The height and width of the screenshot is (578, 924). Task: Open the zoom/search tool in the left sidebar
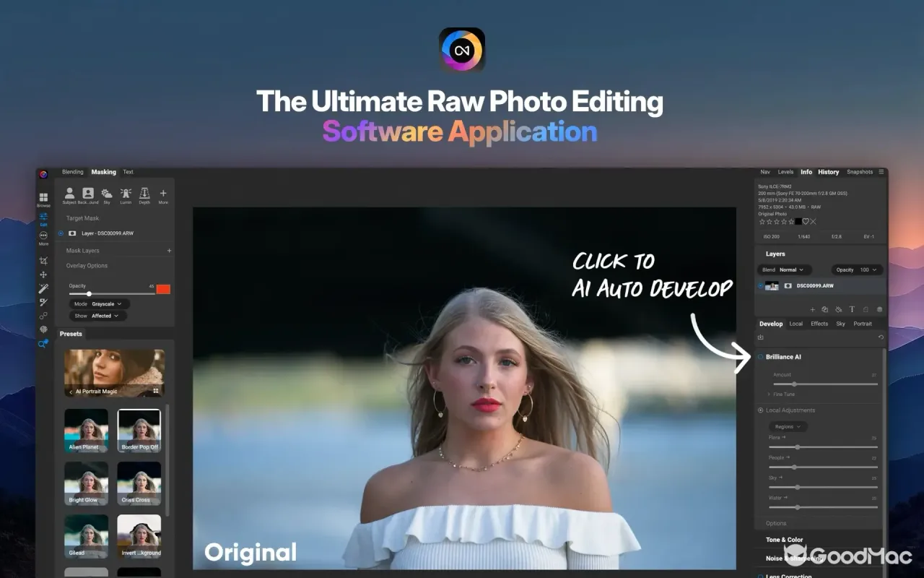point(43,344)
